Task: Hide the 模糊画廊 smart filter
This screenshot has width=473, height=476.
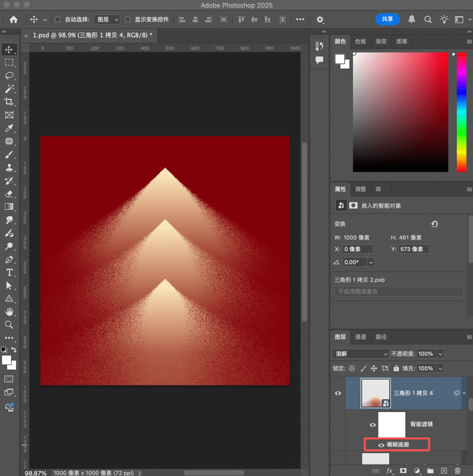Action: [x=381, y=445]
